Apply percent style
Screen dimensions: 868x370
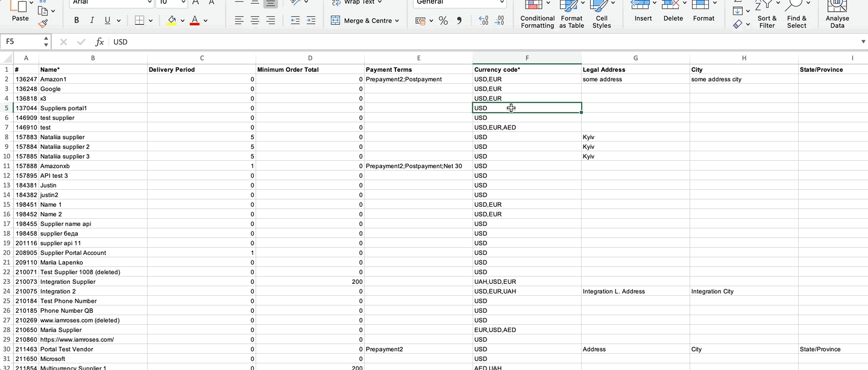(x=443, y=20)
